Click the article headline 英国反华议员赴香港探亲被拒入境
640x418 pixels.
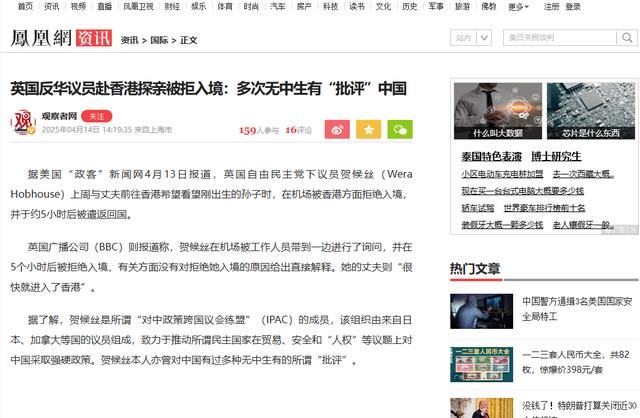[209, 89]
